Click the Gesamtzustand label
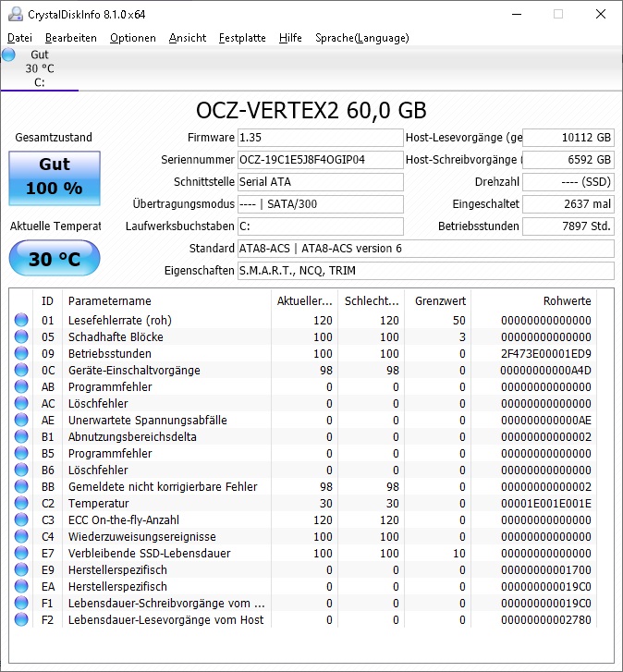Image resolution: width=623 pixels, height=672 pixels. 54,138
